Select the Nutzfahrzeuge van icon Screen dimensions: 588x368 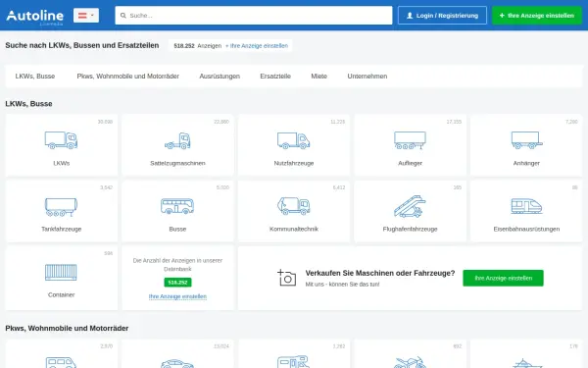click(294, 140)
